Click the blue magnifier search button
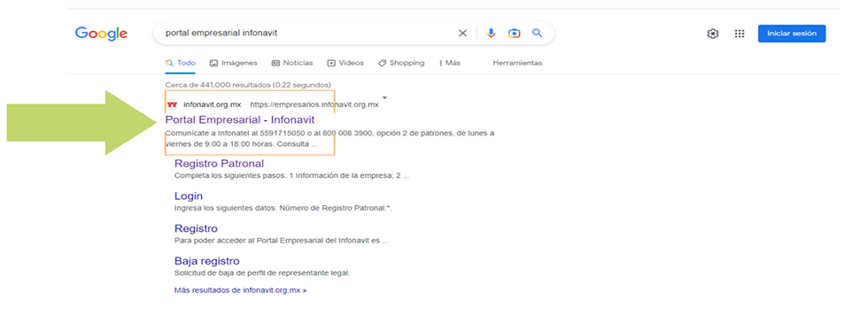The width and height of the screenshot is (868, 330). click(x=537, y=33)
